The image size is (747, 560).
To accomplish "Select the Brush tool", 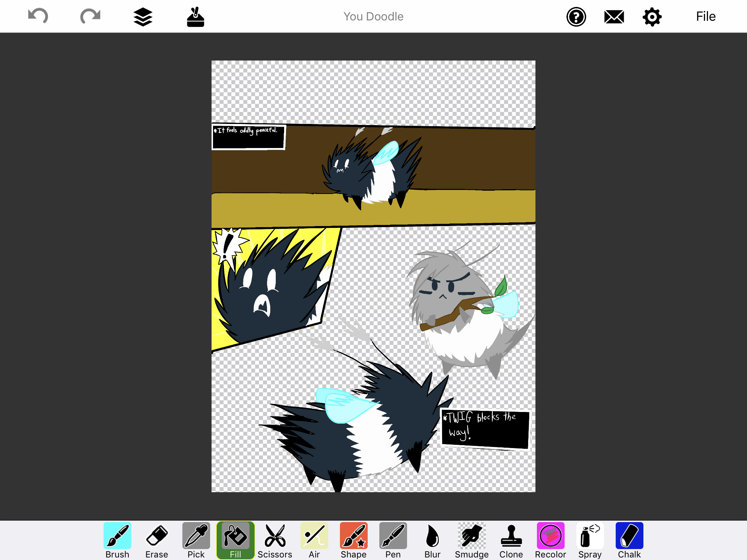I will (117, 536).
